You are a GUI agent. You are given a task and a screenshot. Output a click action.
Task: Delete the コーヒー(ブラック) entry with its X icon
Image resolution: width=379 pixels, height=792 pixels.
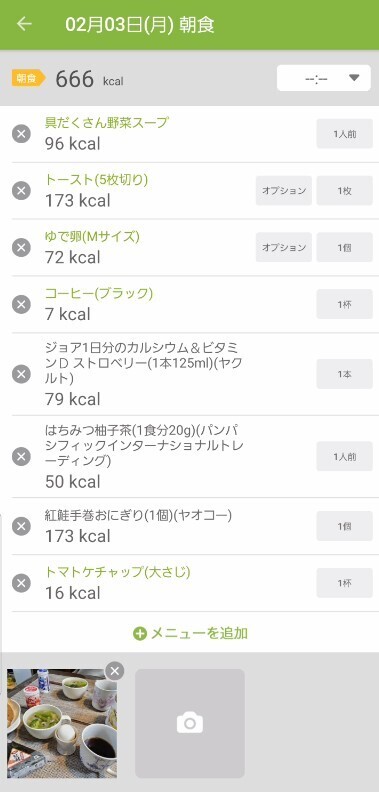21,305
